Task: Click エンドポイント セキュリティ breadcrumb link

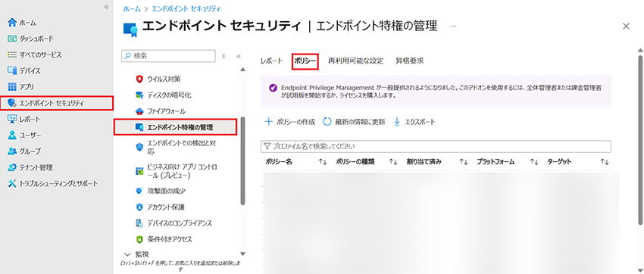Action: click(186, 8)
